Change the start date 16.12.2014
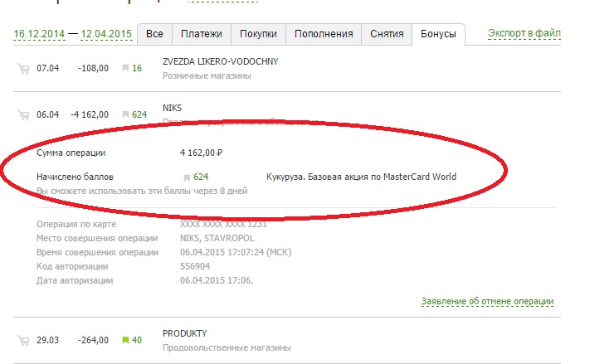Viewport: 590px width, 364px height. (x=39, y=35)
